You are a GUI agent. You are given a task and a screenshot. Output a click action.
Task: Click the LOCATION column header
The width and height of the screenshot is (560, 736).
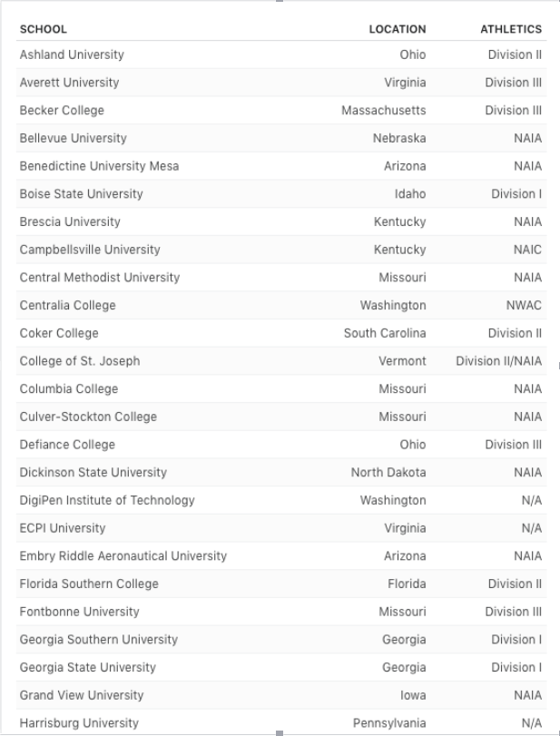pos(398,29)
